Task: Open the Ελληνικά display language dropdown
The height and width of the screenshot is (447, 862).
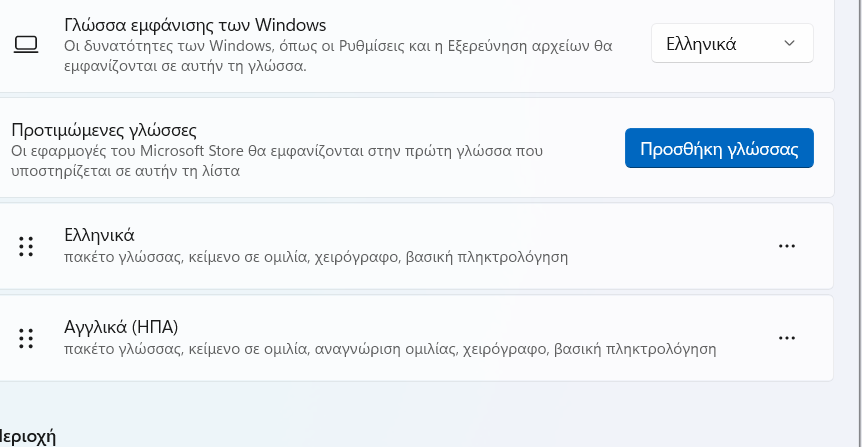Action: [732, 43]
